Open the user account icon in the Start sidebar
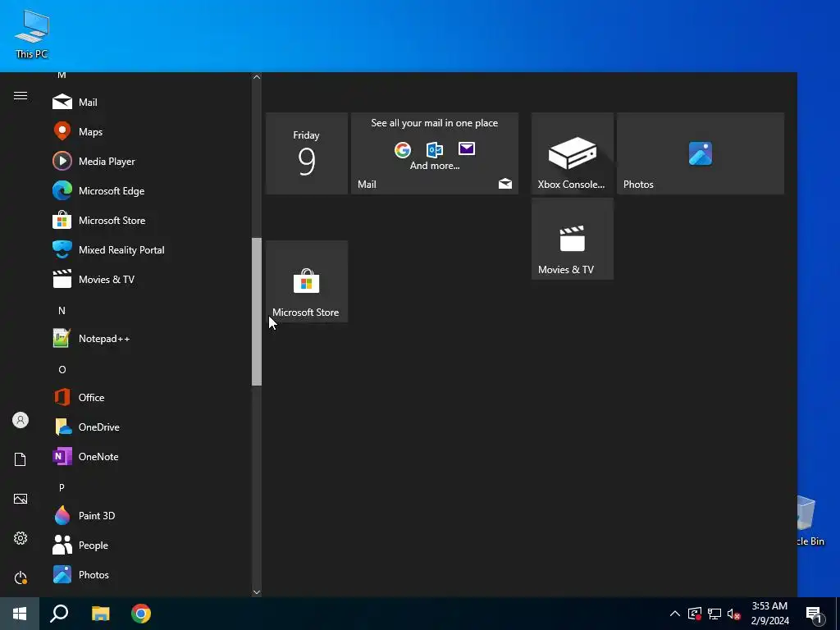This screenshot has height=630, width=840. point(21,420)
